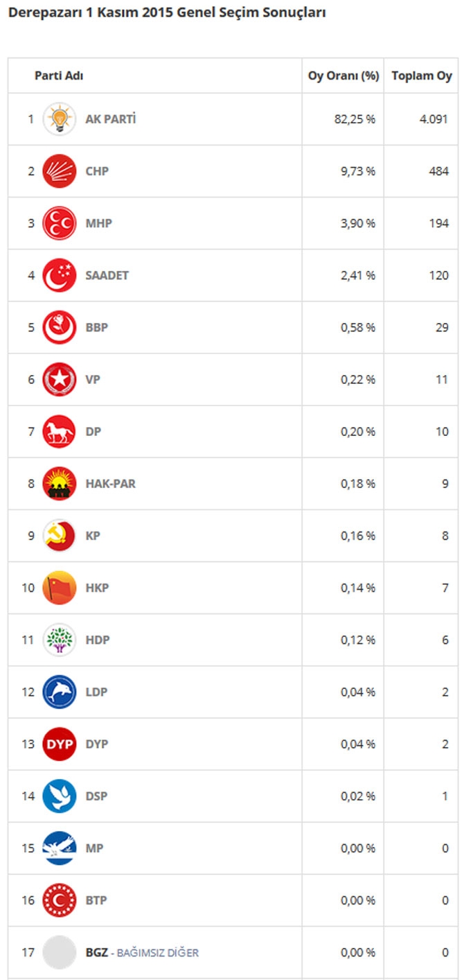Click the BBP rose crescent logo
The height and width of the screenshot is (980, 464).
pyautogui.click(x=60, y=327)
